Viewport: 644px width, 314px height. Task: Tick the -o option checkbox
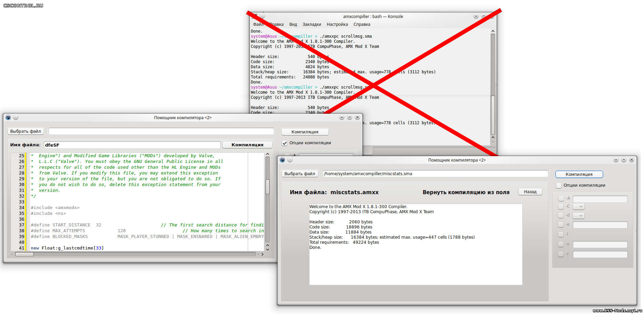click(x=561, y=244)
